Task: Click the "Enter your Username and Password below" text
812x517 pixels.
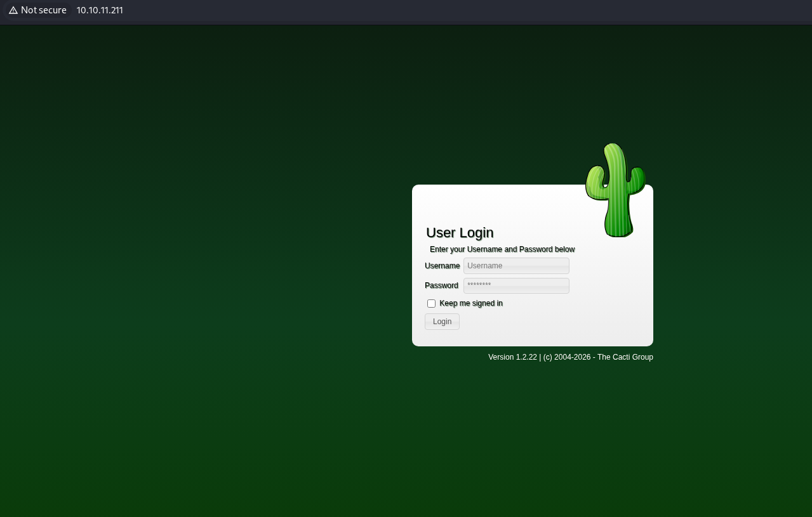Action: (502, 249)
